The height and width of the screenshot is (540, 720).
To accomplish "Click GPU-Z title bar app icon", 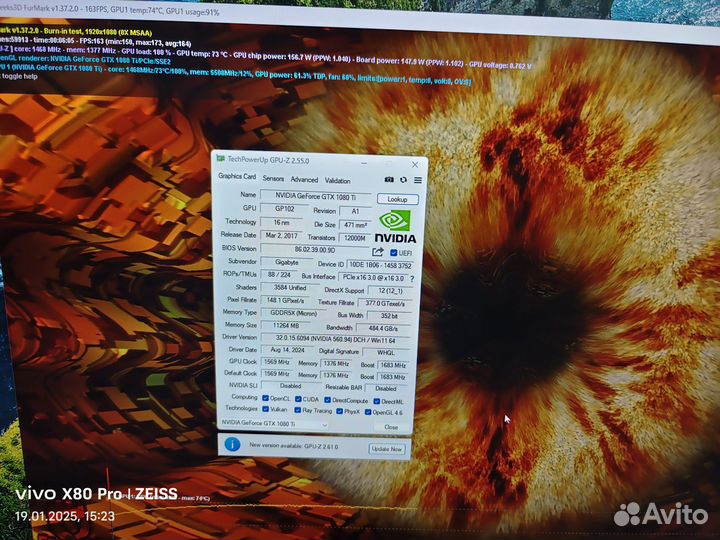I will click(x=221, y=158).
